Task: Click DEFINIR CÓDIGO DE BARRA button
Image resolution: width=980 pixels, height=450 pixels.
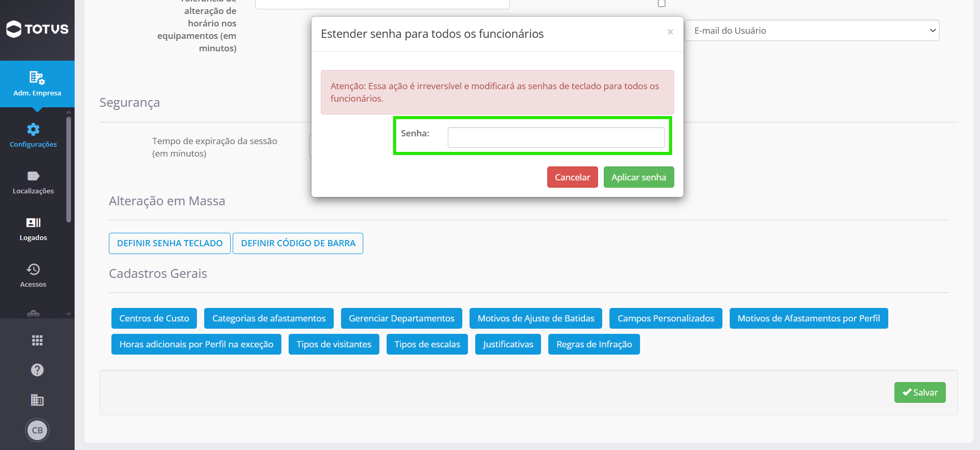Action: coord(298,243)
